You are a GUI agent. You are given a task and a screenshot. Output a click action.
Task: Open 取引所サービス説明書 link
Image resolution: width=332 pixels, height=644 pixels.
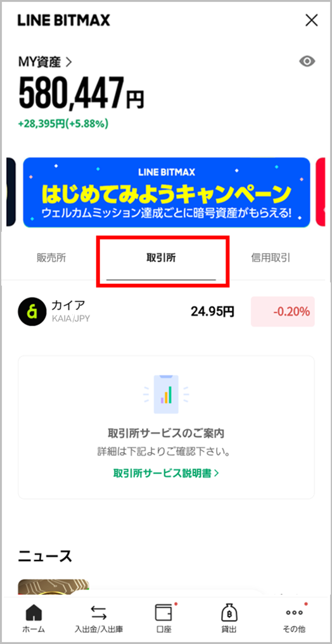166,473
